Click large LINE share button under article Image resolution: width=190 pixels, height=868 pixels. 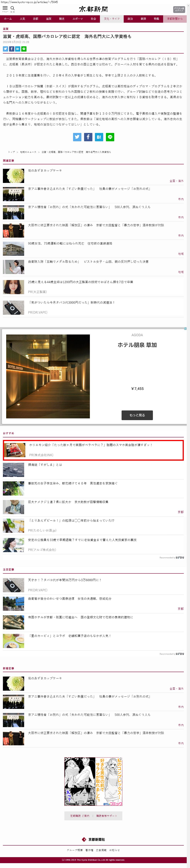tap(110, 137)
